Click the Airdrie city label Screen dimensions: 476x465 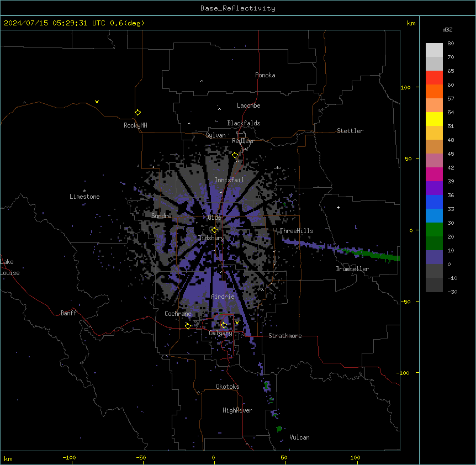(223, 297)
